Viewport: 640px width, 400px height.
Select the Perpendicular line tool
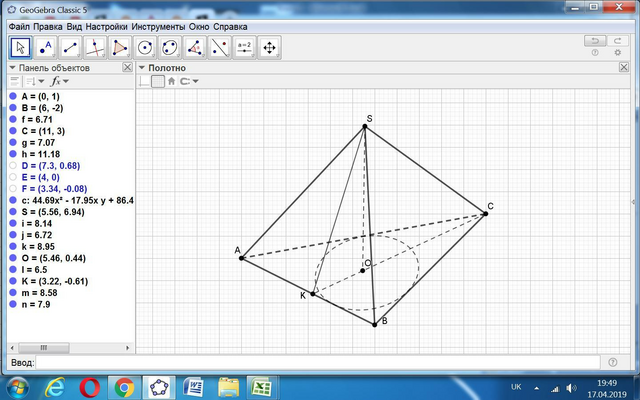point(95,47)
